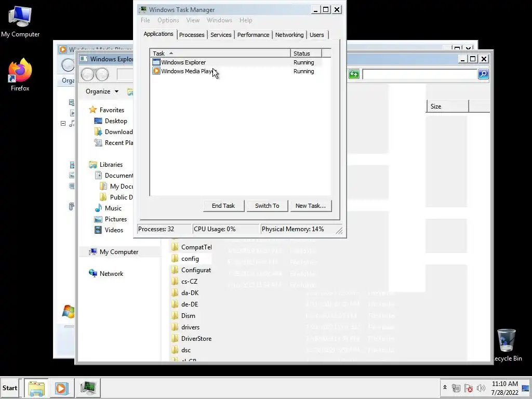Sort by the Task column header
Viewport: 532px width, 399px height.
[x=220, y=54]
